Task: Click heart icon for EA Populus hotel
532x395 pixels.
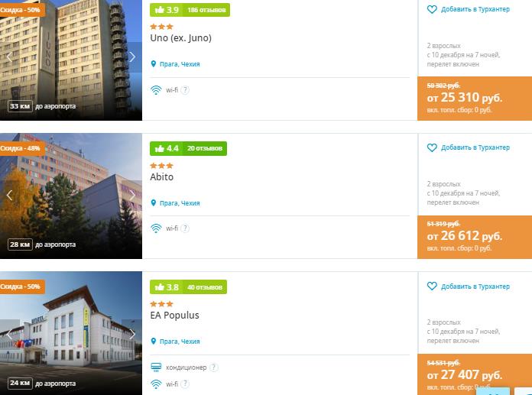Action: point(432,287)
